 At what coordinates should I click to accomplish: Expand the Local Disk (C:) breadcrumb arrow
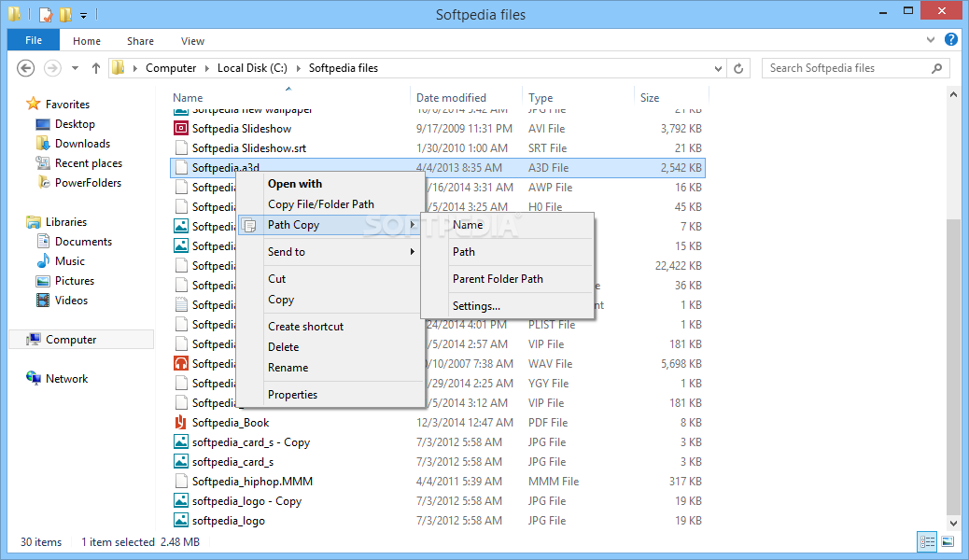(x=299, y=68)
